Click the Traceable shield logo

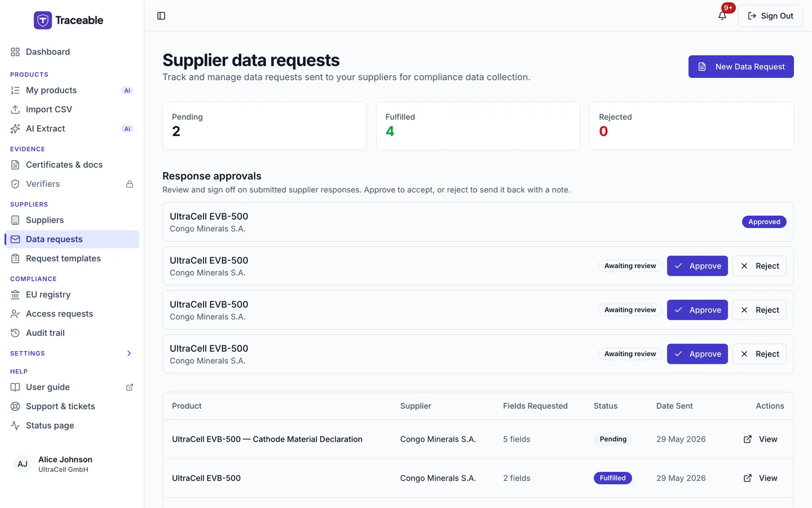(x=43, y=20)
